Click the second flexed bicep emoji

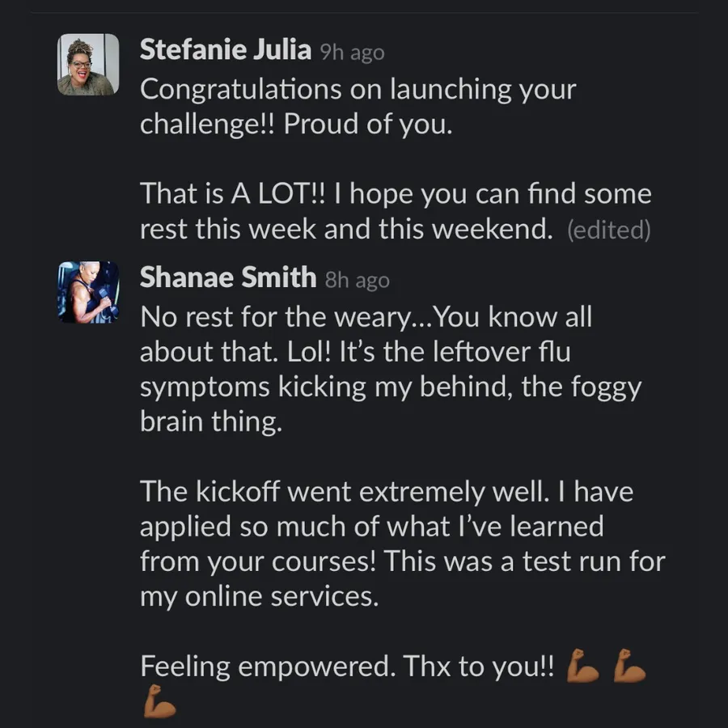[629, 666]
